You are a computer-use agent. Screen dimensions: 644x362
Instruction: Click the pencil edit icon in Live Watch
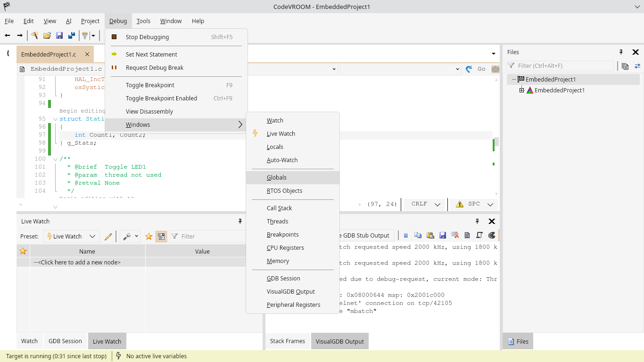click(108, 236)
